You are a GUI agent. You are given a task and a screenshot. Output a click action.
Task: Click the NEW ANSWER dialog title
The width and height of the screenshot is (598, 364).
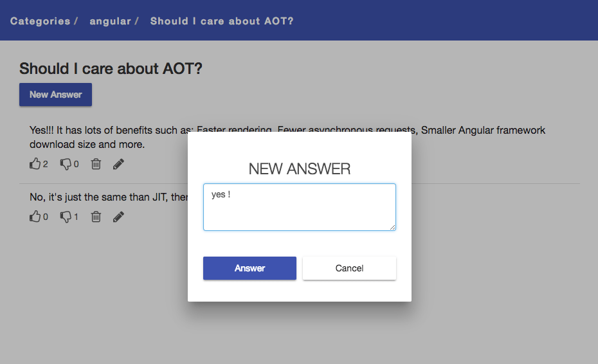(x=300, y=168)
